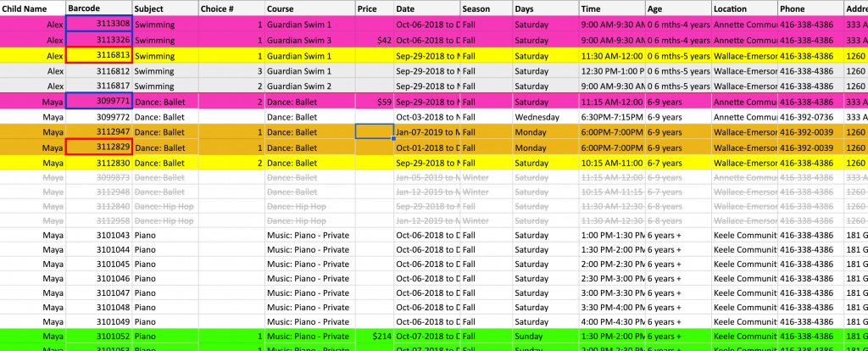Select the Price column header
868x351 pixels.
pos(374,8)
